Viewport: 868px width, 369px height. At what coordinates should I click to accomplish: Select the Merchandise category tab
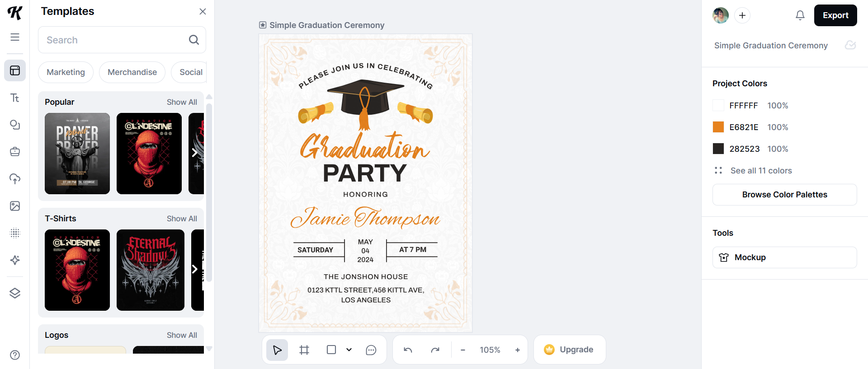[132, 72]
